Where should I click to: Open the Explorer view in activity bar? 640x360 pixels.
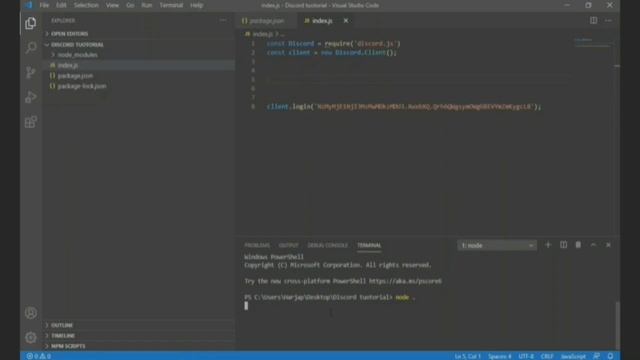tap(31, 23)
